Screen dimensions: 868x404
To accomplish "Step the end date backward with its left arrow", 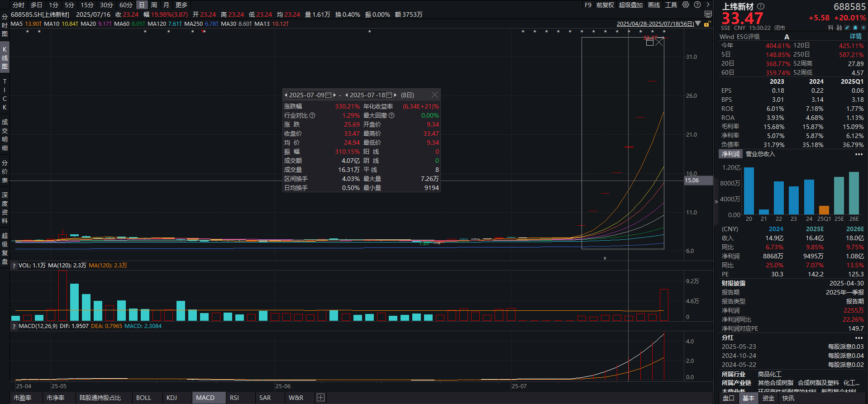I will click(347, 95).
